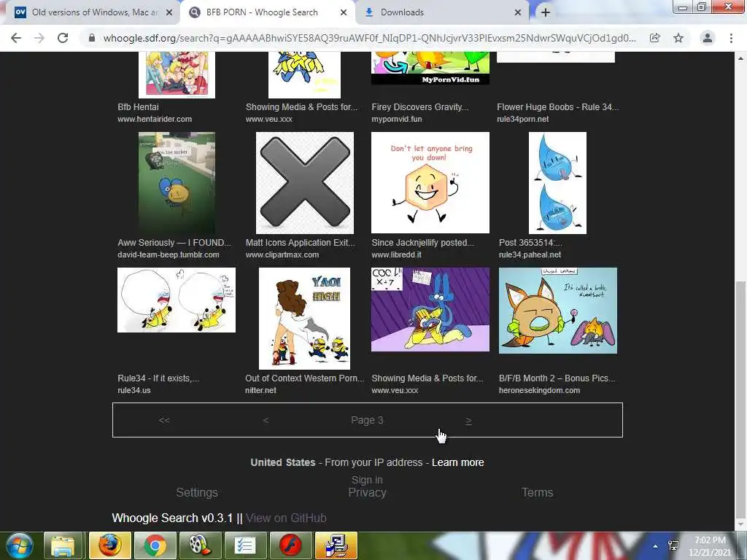The width and height of the screenshot is (747, 560).
Task: Close the Downloads tab
Action: click(x=518, y=12)
